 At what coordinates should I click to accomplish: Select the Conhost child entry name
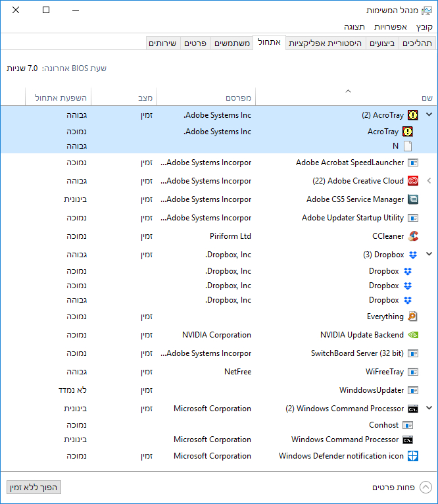pyautogui.click(x=383, y=425)
